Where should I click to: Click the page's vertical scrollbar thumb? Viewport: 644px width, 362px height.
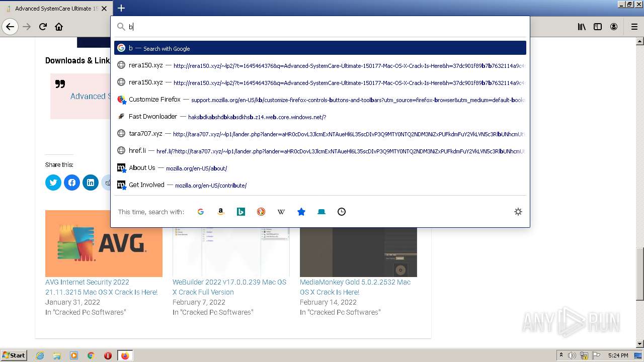coord(640,274)
